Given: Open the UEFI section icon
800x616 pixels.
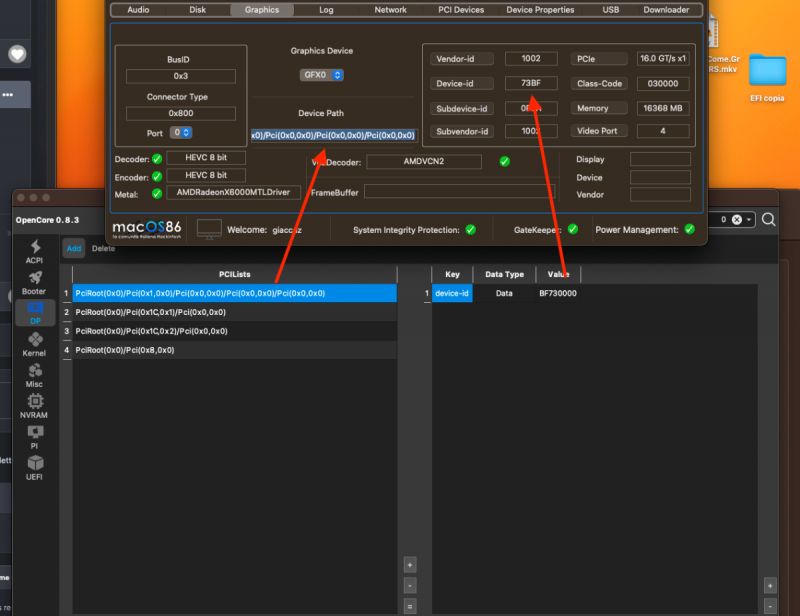Looking at the screenshot, I should [35, 463].
